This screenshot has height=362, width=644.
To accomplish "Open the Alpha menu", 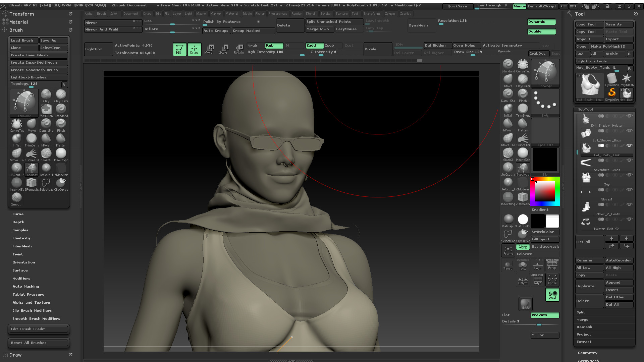I will click(x=89, y=14).
